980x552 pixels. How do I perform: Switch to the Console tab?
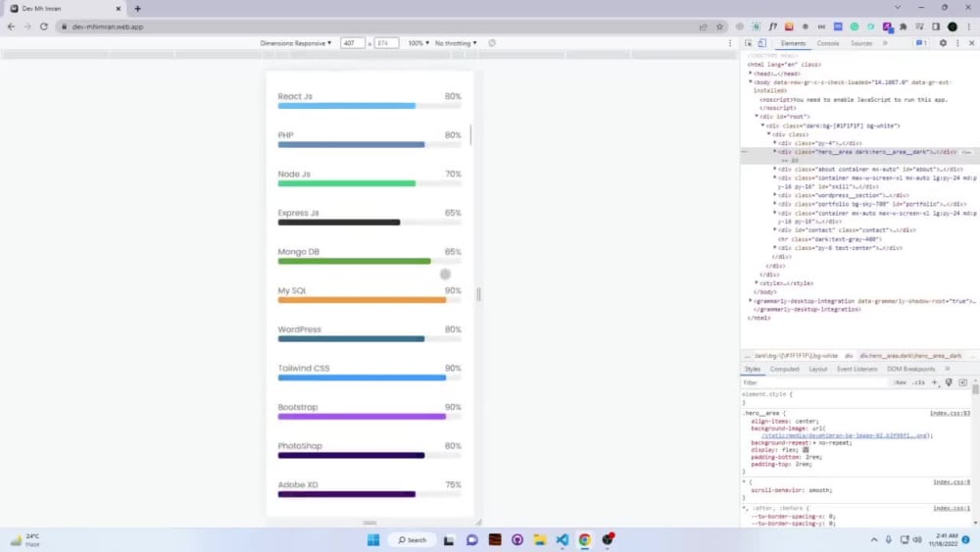tap(827, 43)
